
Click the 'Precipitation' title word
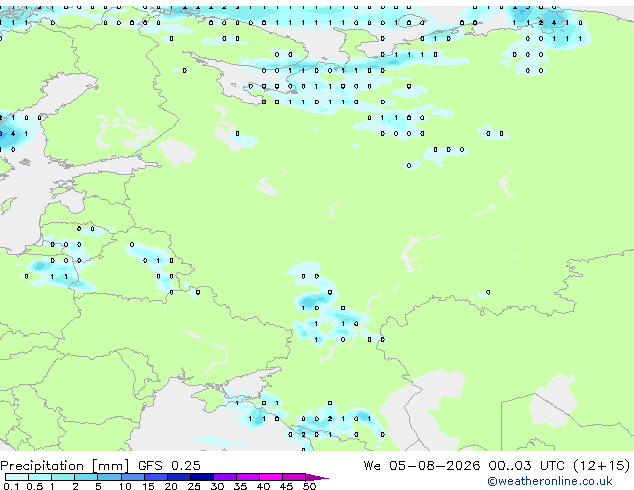[42, 466]
